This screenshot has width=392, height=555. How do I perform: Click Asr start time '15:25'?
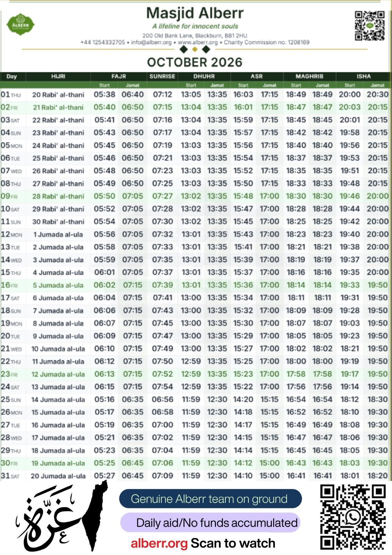pos(243,361)
